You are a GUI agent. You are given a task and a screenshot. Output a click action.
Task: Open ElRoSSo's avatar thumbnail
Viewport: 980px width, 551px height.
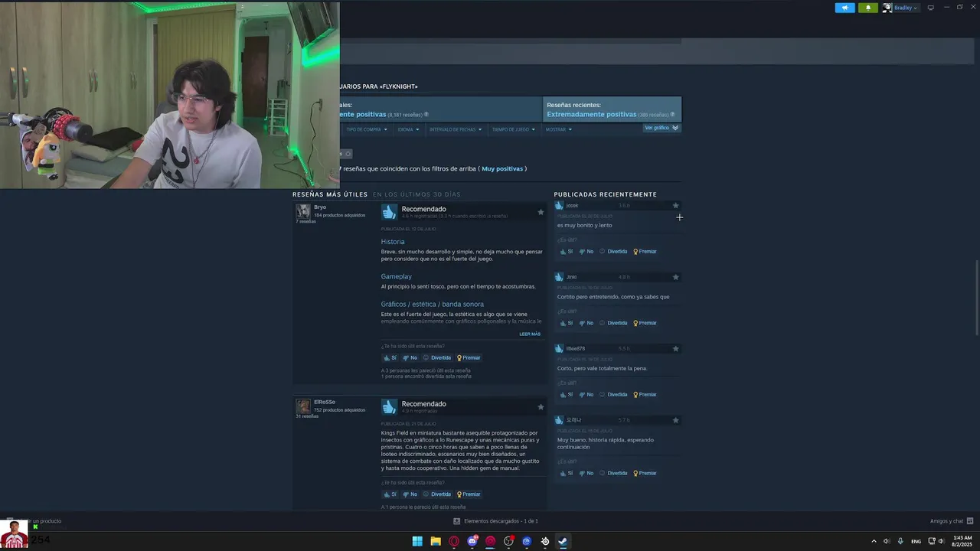tap(303, 406)
